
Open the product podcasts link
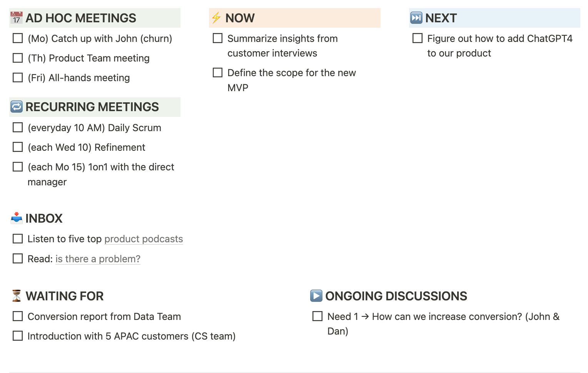click(144, 239)
